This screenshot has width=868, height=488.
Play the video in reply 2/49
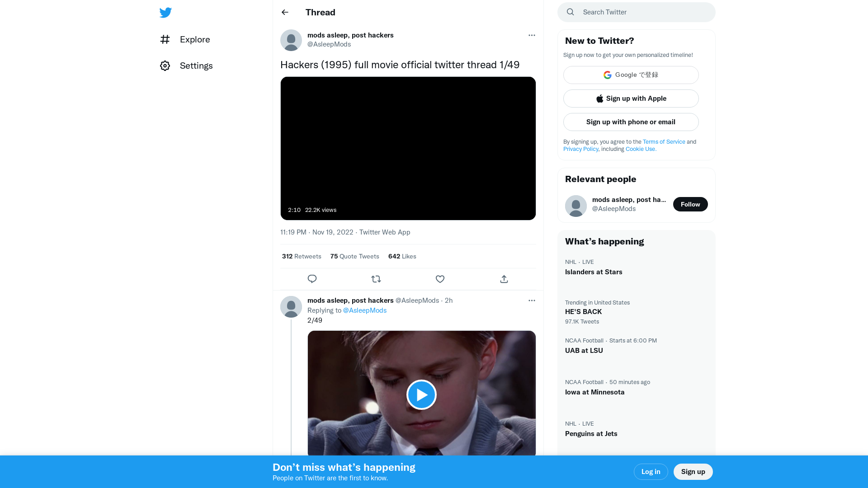(x=421, y=394)
